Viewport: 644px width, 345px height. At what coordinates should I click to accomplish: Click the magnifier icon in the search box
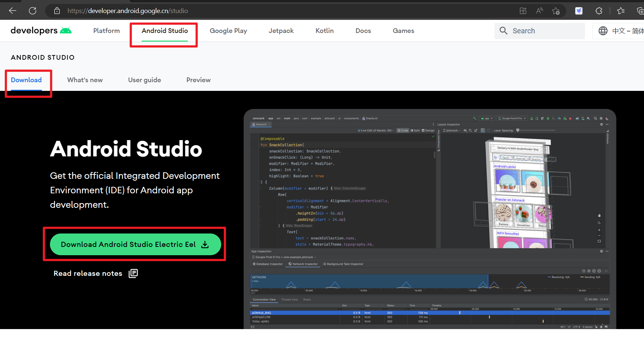(503, 31)
